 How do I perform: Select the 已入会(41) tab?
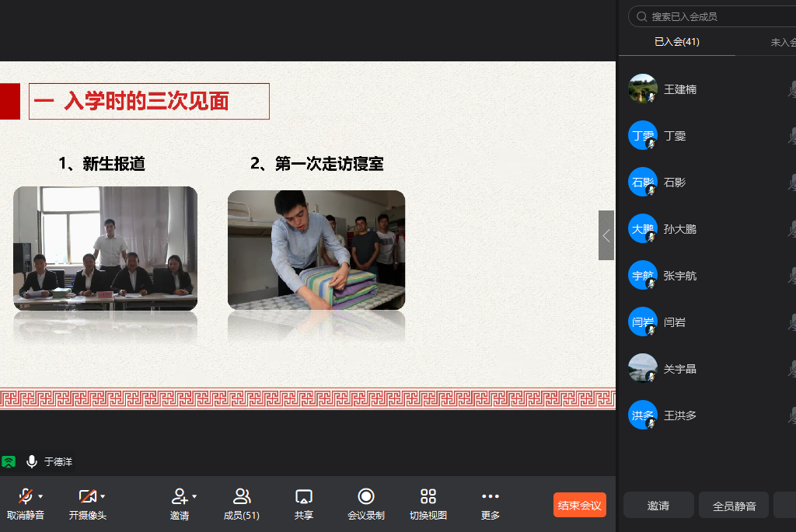pos(676,42)
